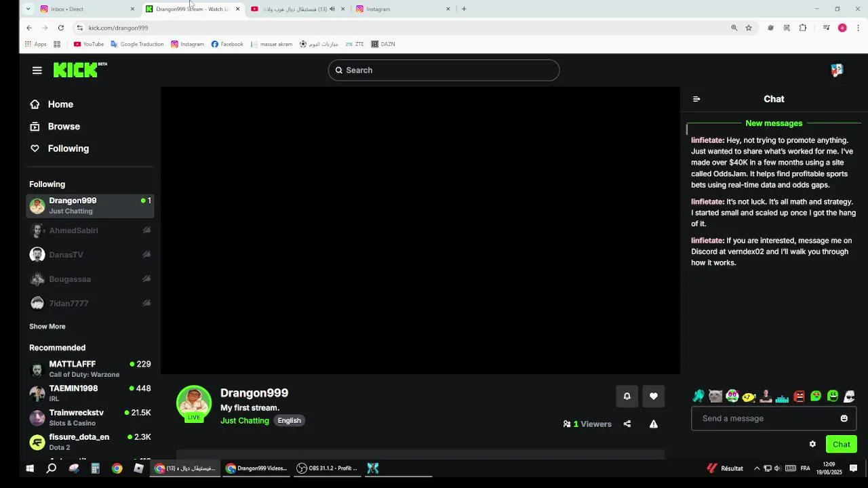Viewport: 868px width, 488px height.
Task: Select 7idan7777 in the Following list
Action: pyautogui.click(x=90, y=304)
